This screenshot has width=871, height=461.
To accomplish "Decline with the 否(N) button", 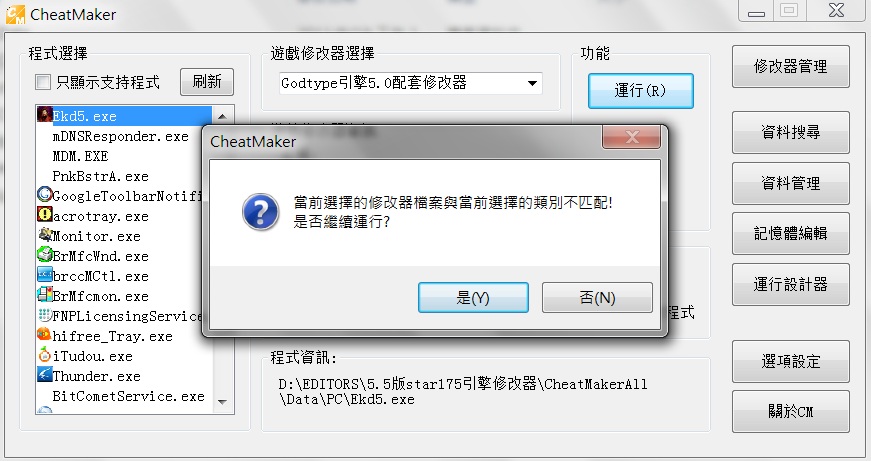I will 597,298.
